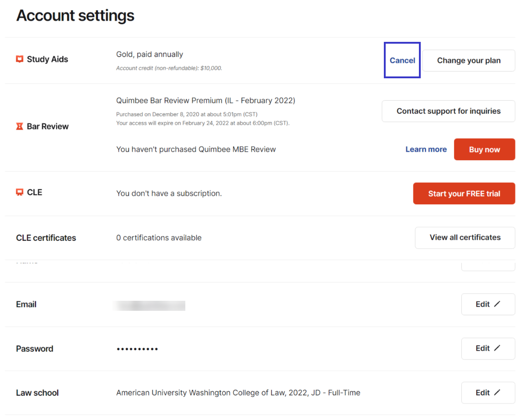The image size is (520, 420).
Task: Select the Purchased on December 8, 2020 line
Action: point(187,114)
